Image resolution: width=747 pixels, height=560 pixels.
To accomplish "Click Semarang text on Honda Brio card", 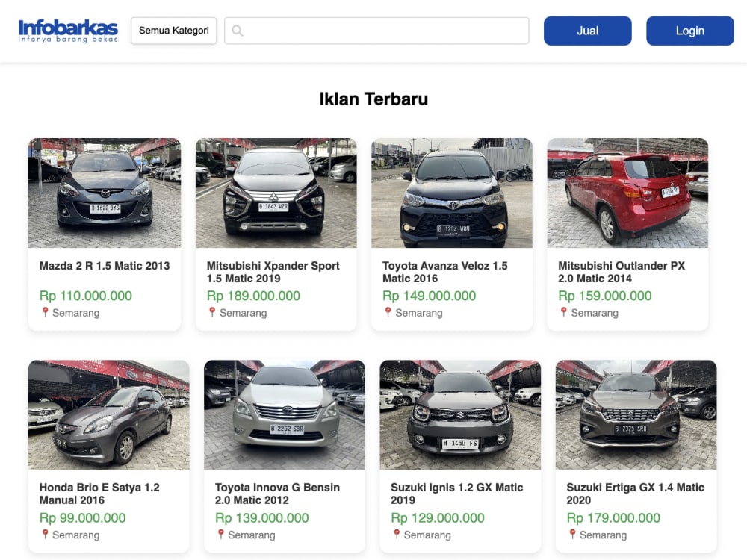I will tap(75, 535).
